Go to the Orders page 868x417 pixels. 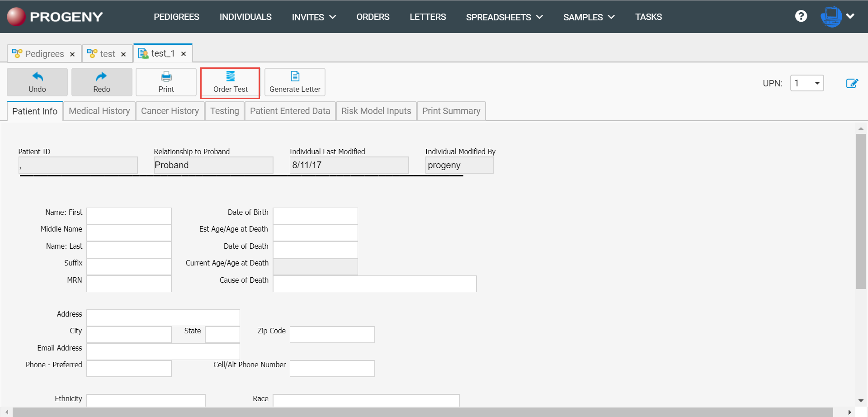(373, 17)
